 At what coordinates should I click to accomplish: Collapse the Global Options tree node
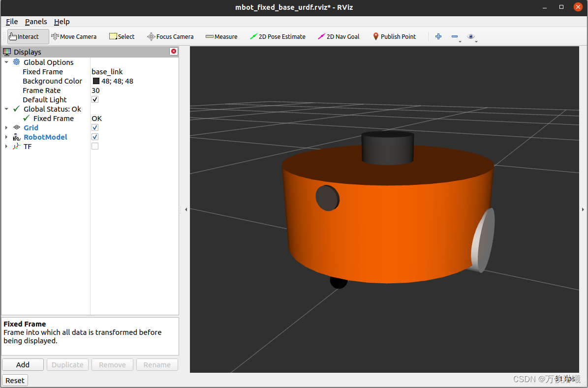coord(6,62)
